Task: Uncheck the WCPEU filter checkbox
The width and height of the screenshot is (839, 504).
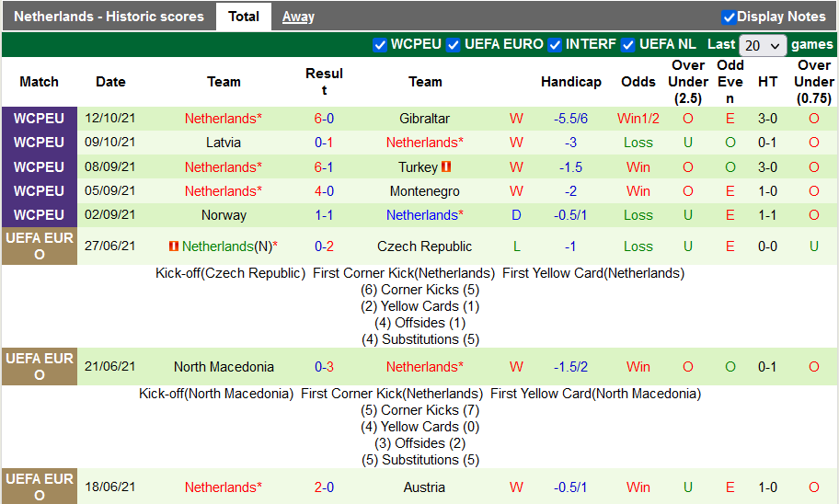Action: (380, 44)
